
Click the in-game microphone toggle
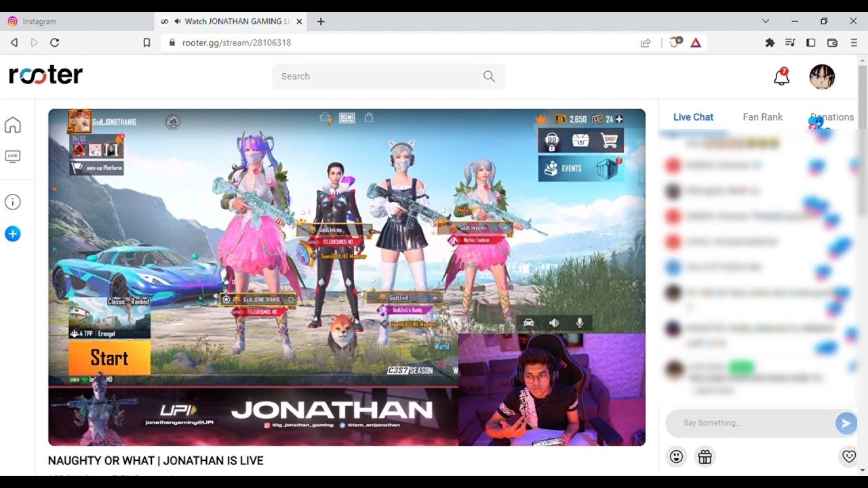point(580,323)
